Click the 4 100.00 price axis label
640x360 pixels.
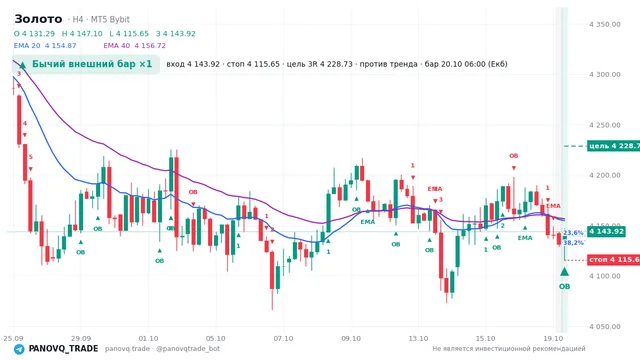tap(604, 276)
